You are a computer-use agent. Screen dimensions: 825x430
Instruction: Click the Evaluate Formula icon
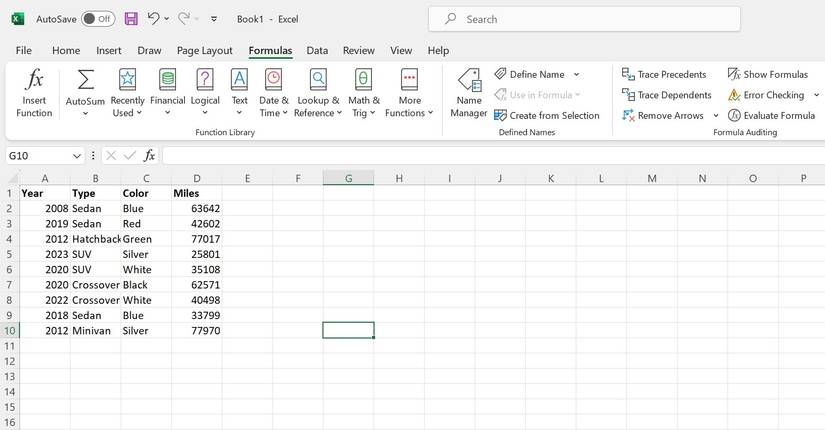point(734,115)
